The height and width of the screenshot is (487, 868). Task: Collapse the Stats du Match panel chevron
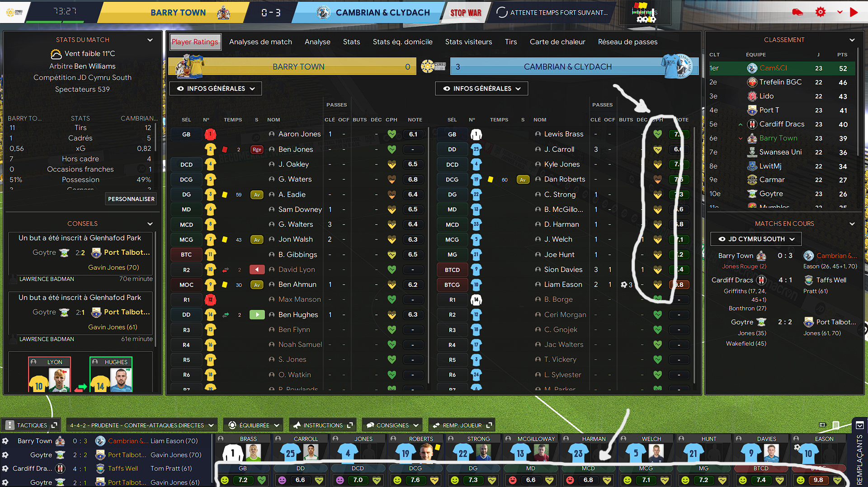pos(150,40)
